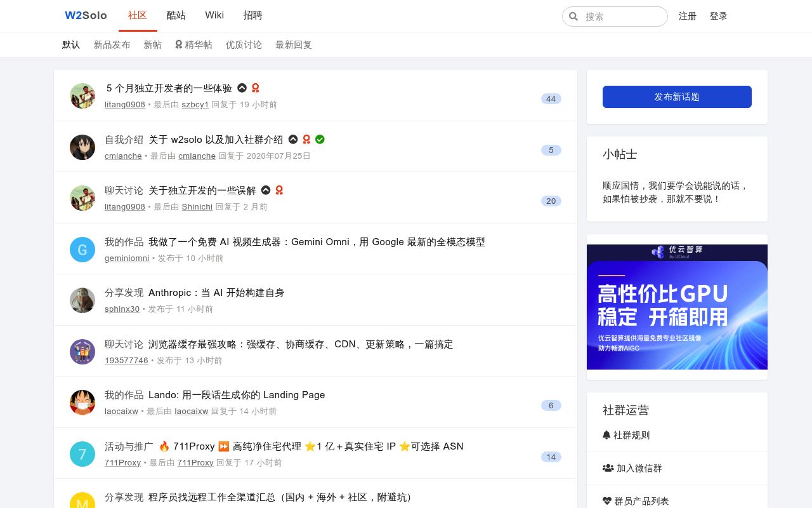Viewport: 812px width, 508px height.
Task: Go to the Wiki tab
Action: click(214, 15)
